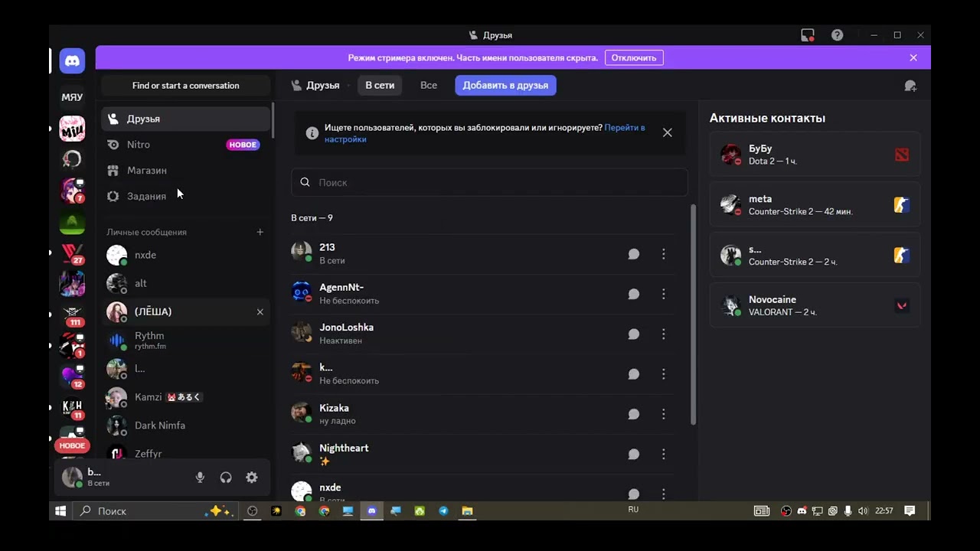Open the alt direct message
The image size is (980, 551).
[186, 283]
